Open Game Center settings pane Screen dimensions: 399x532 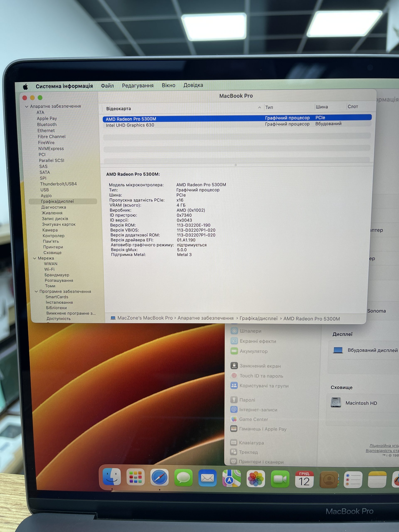tap(253, 419)
